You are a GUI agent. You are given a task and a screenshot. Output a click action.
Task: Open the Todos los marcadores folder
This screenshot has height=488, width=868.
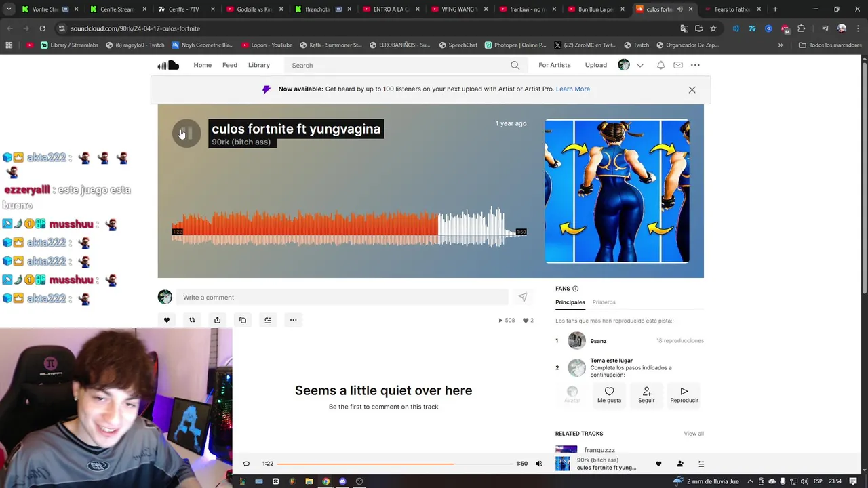point(831,45)
